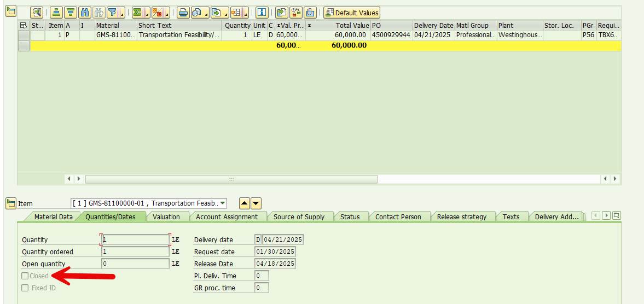Click the GMS-81100... material cell
644x304 pixels.
pos(116,36)
